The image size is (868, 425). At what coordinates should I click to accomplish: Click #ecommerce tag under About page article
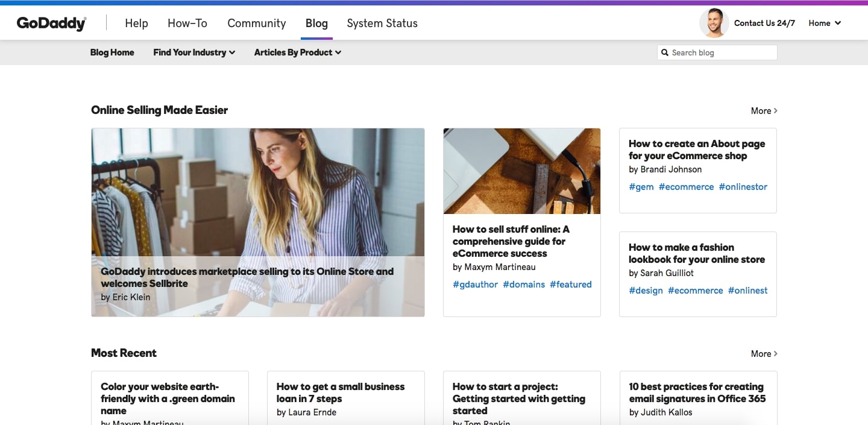(x=686, y=187)
